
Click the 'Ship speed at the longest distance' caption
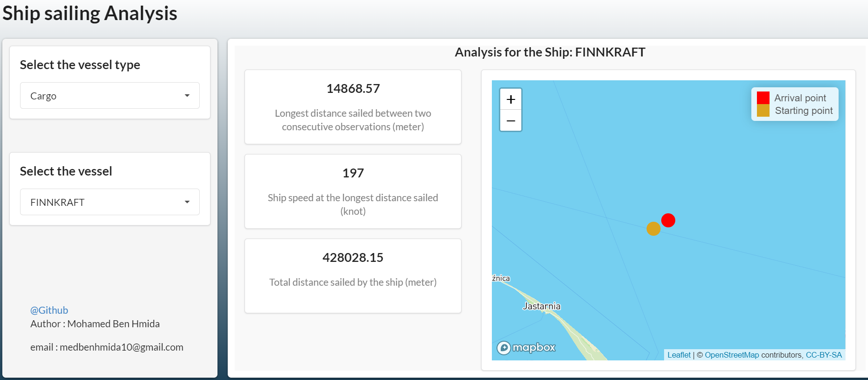pyautogui.click(x=353, y=204)
